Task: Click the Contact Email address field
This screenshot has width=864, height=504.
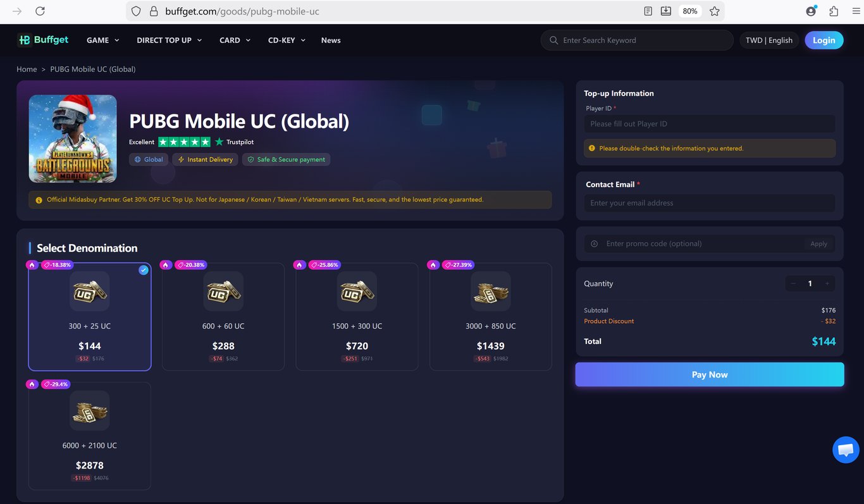Action: (x=710, y=203)
